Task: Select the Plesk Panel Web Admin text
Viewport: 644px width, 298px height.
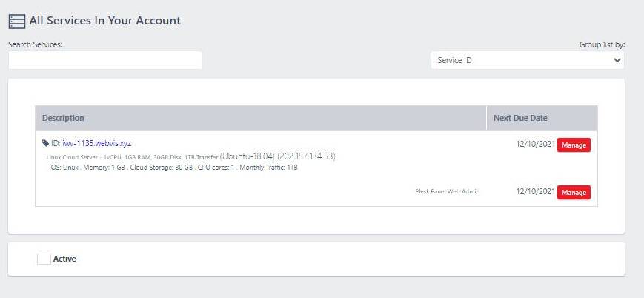Action: (447, 192)
